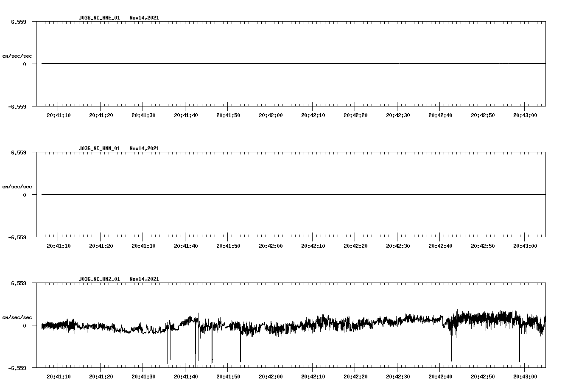The image size is (576, 392).
Task: Click the HNN plot's Nov14,2021 date label
Action: click(x=144, y=148)
